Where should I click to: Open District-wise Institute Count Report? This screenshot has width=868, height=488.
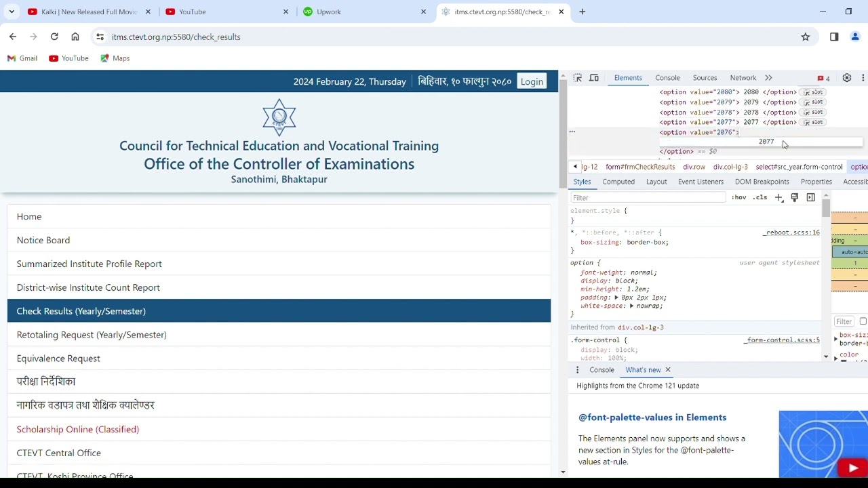coord(279,287)
